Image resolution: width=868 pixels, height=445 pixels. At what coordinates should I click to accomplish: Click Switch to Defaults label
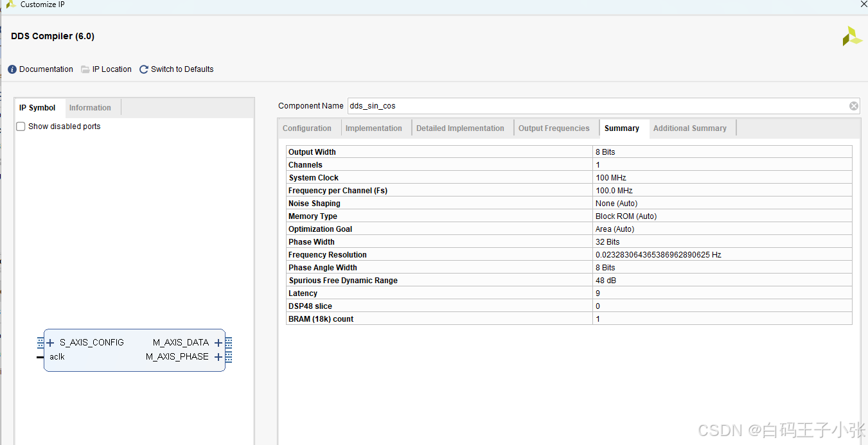182,69
